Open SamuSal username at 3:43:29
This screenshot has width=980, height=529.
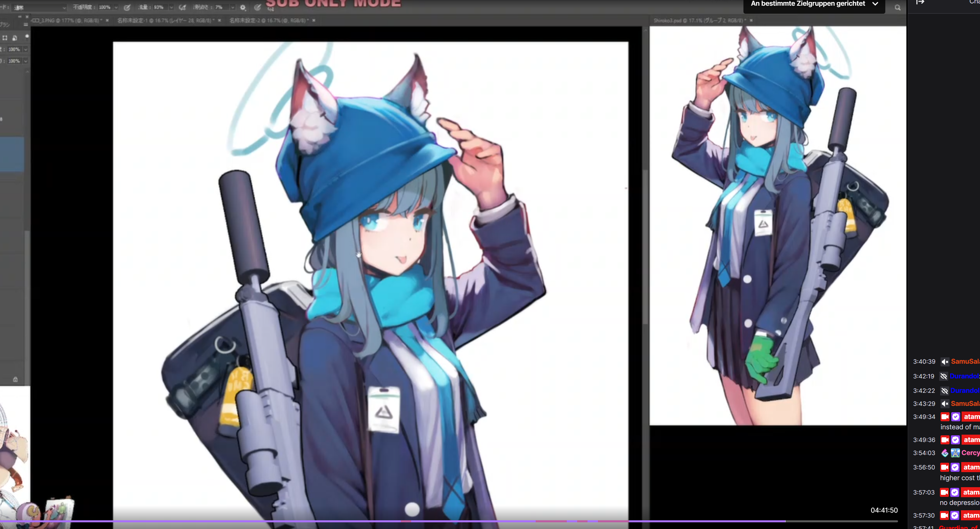point(966,404)
